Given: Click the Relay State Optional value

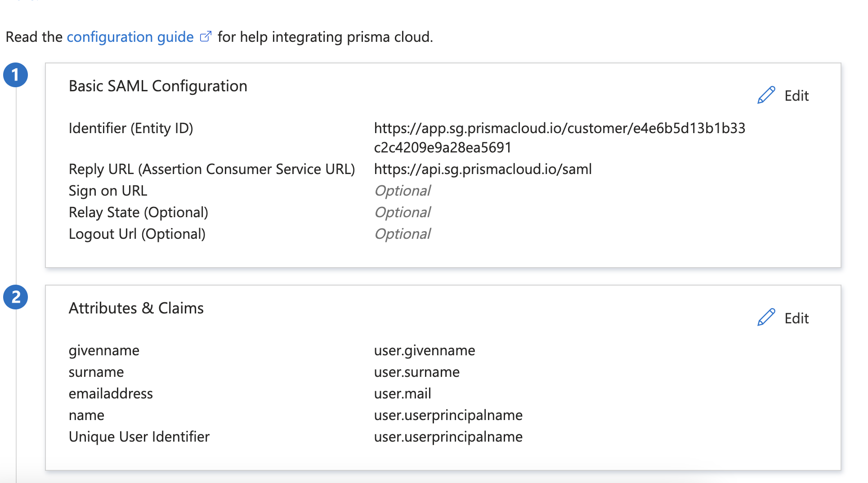Looking at the screenshot, I should (x=403, y=213).
